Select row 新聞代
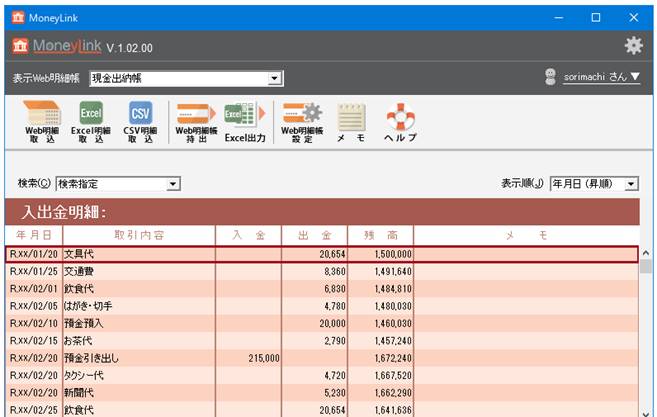Screen dimensions: 657x417 (322, 393)
